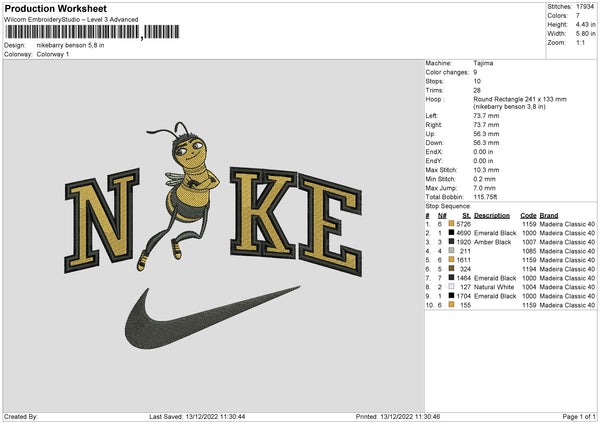Screen dimensions: 600x424
Task: Click the Total Bobbin value 115.75ft
Action: click(485, 197)
